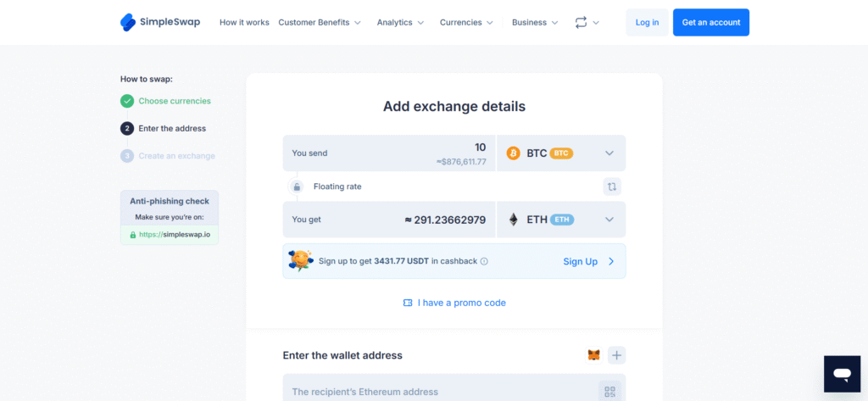Scan a QR code for address
Viewport: 868px width, 401px height.
click(x=610, y=393)
